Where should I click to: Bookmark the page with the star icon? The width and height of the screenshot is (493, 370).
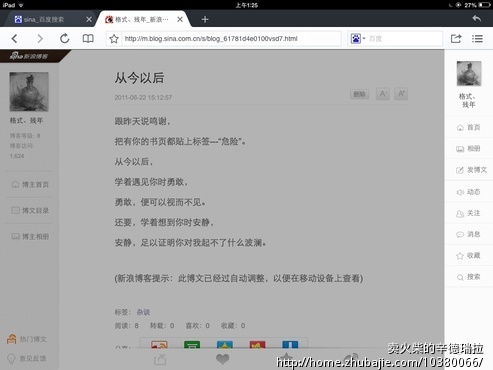(x=114, y=39)
